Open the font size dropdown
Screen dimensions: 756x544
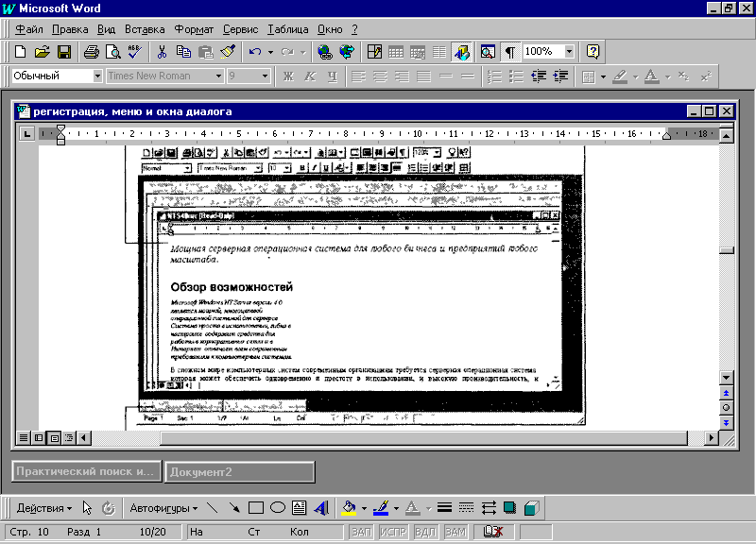[265, 76]
